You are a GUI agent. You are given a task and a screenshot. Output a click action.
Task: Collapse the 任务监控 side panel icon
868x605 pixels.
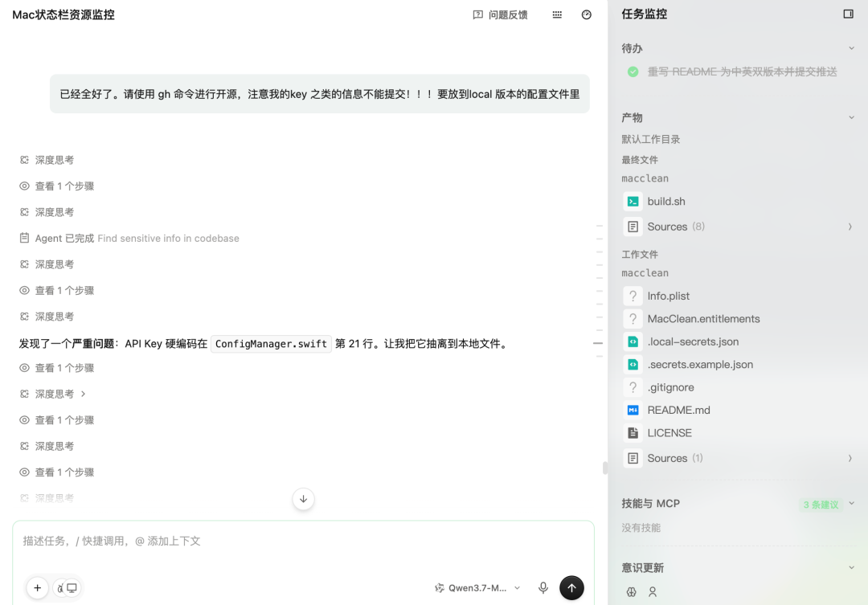point(848,14)
